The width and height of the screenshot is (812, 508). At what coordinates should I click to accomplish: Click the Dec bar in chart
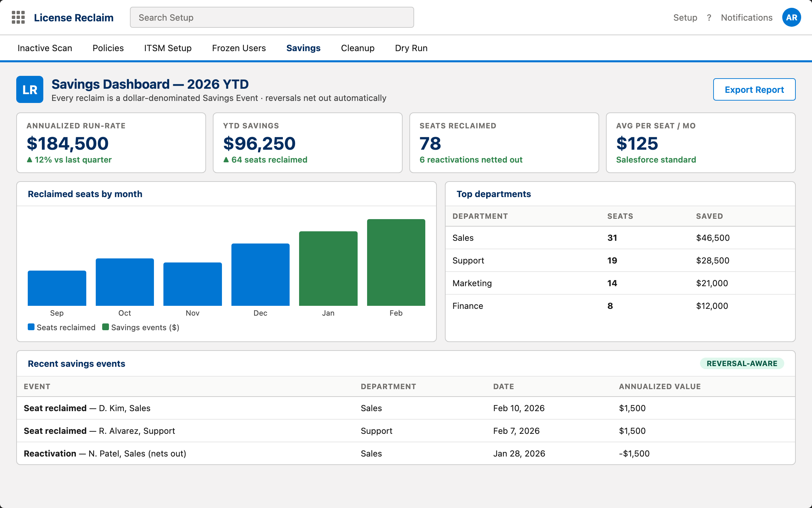(x=261, y=275)
